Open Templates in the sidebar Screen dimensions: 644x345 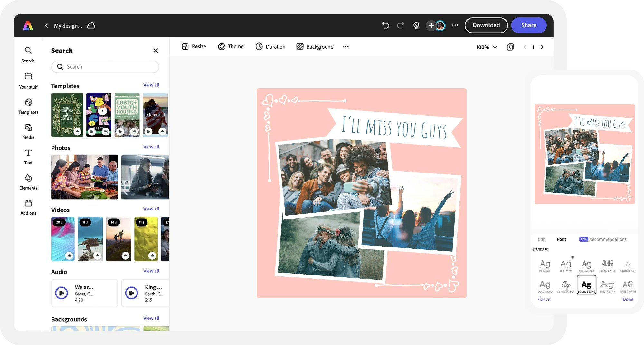click(x=28, y=106)
